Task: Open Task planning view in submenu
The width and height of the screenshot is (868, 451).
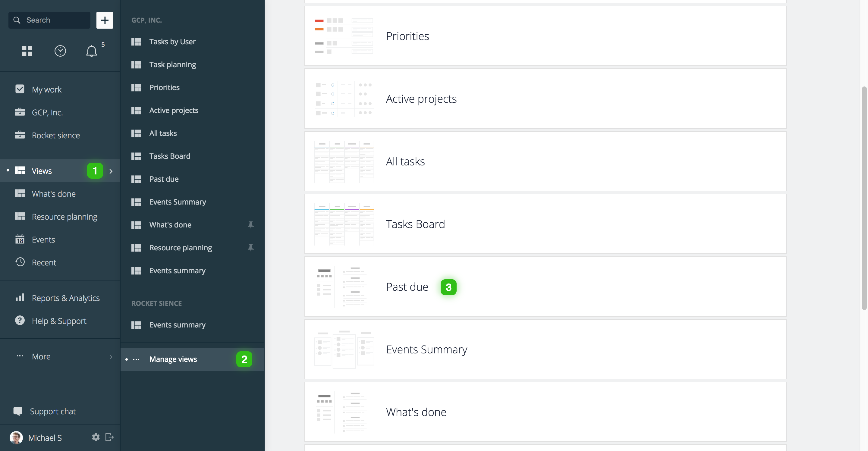Action: (x=192, y=65)
